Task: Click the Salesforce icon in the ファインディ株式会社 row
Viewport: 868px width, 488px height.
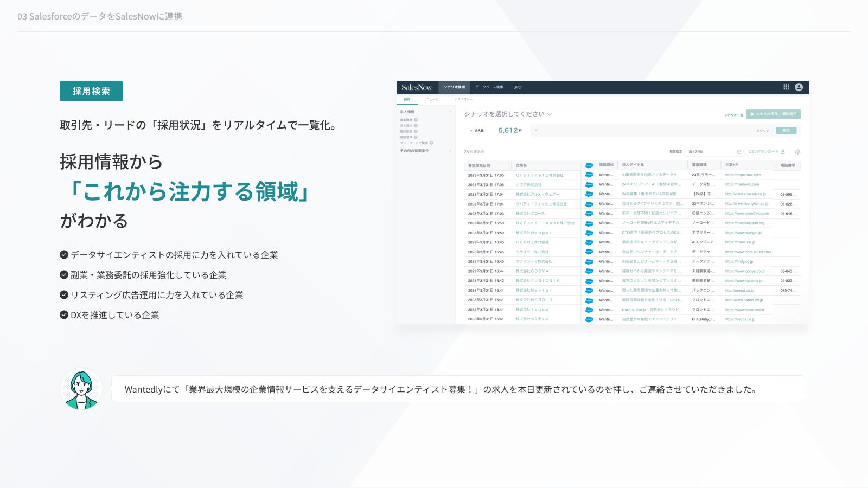Action: [x=590, y=262]
